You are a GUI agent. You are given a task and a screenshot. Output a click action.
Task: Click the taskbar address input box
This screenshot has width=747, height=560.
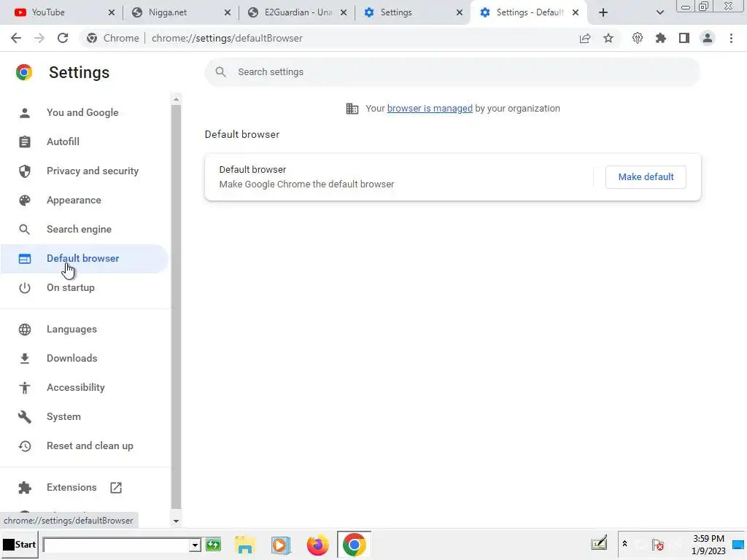[116, 545]
